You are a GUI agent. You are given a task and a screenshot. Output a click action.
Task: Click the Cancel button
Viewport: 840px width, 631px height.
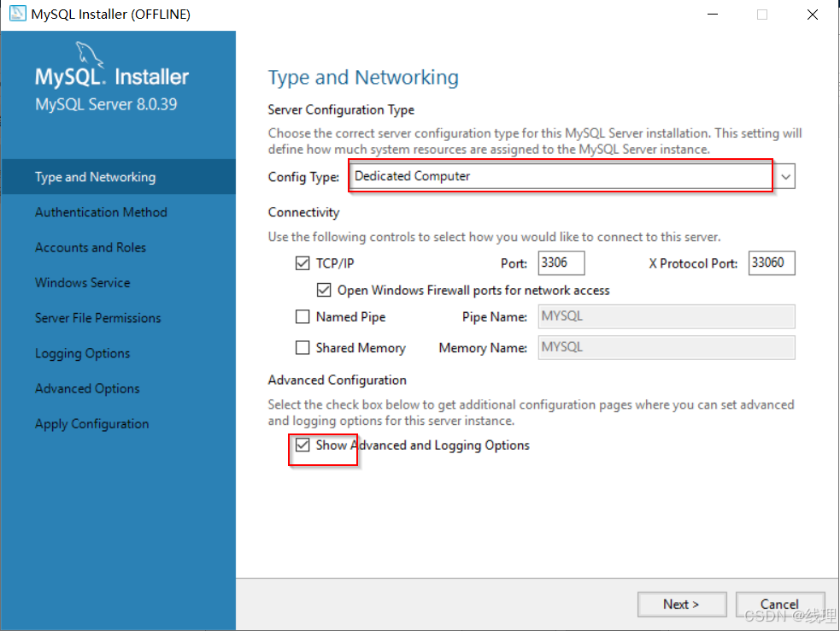coord(779,604)
